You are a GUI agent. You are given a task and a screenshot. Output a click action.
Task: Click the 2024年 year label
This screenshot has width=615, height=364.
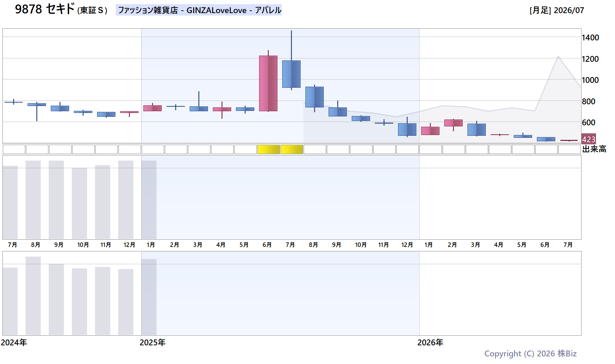pos(14,343)
